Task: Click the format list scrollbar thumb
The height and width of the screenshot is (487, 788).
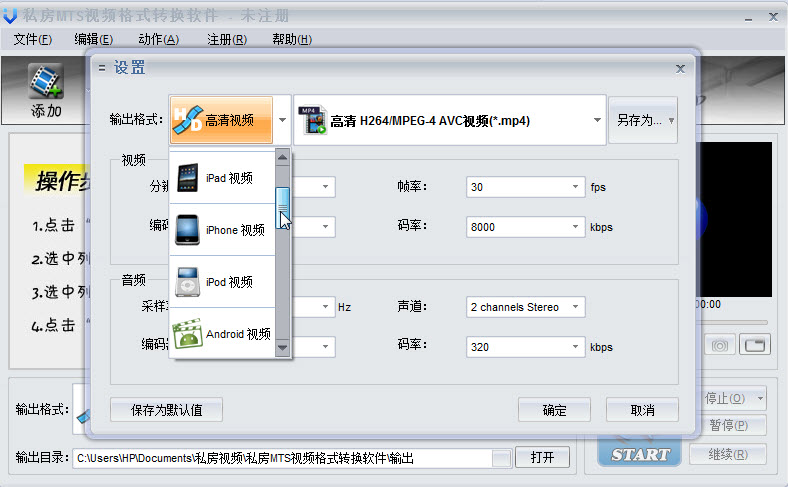Action: click(282, 208)
